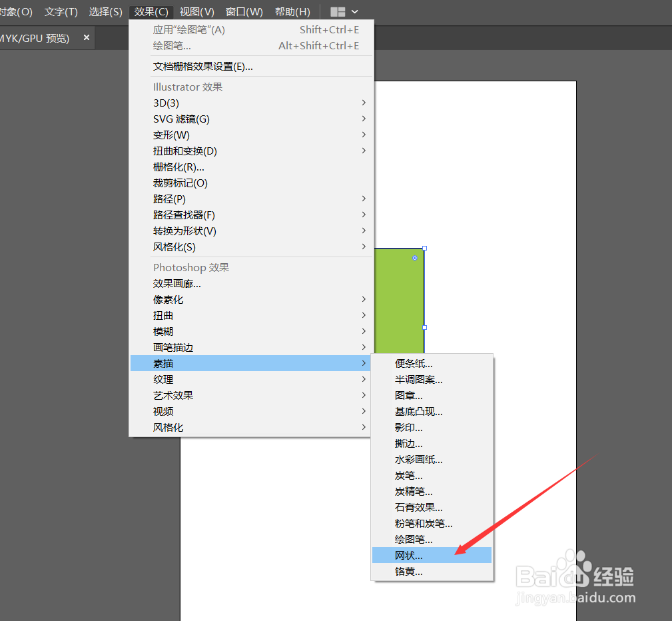Expand the 视频 submenu
672x621 pixels.
250,411
